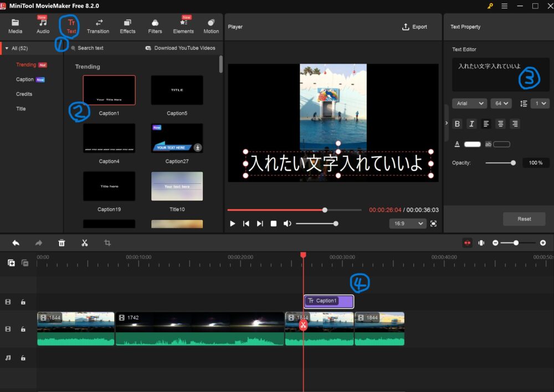Lock the main video track
This screenshot has width=554, height=392.
click(23, 329)
